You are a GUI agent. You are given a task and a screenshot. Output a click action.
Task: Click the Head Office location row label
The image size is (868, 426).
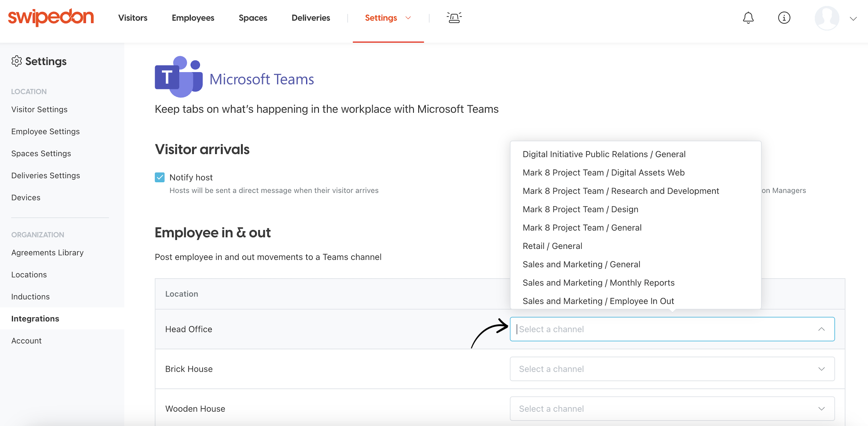coord(189,329)
